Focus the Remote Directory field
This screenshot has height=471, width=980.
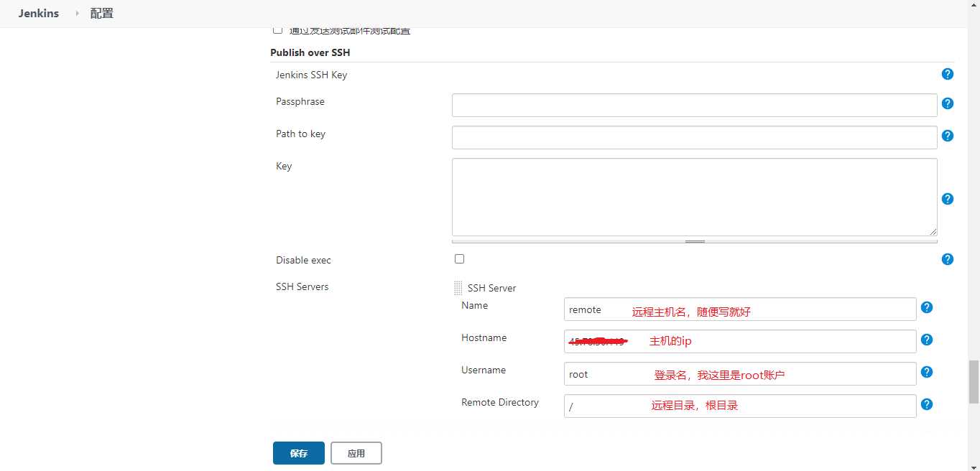pyautogui.click(x=740, y=406)
